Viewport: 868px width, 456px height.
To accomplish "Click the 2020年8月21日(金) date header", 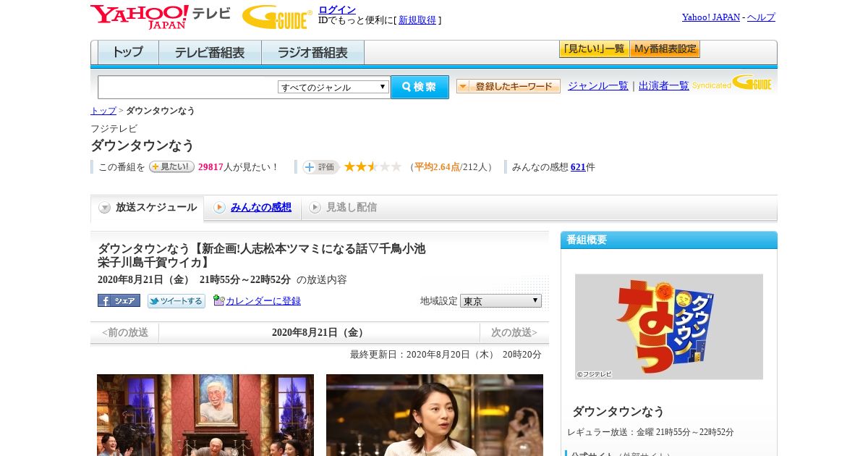I will [x=319, y=333].
